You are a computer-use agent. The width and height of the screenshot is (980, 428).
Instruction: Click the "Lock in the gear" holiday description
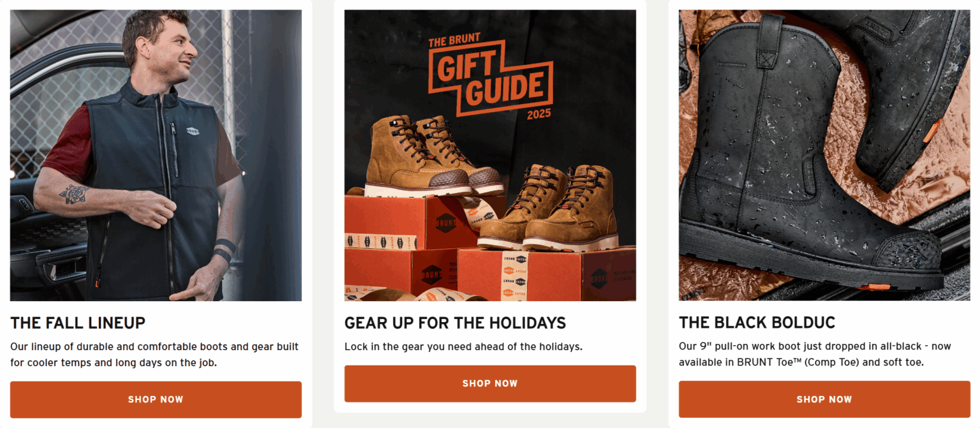click(x=463, y=347)
